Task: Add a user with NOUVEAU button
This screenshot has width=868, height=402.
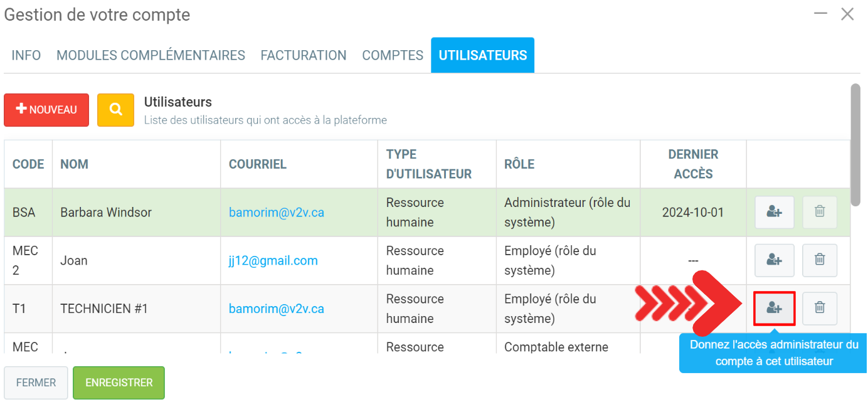Action: click(46, 110)
